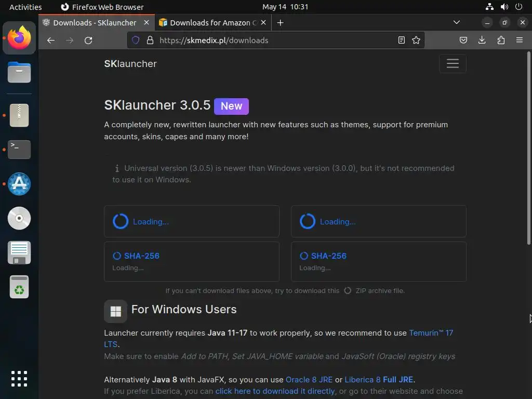Open the disc icon in dock

[19, 218]
